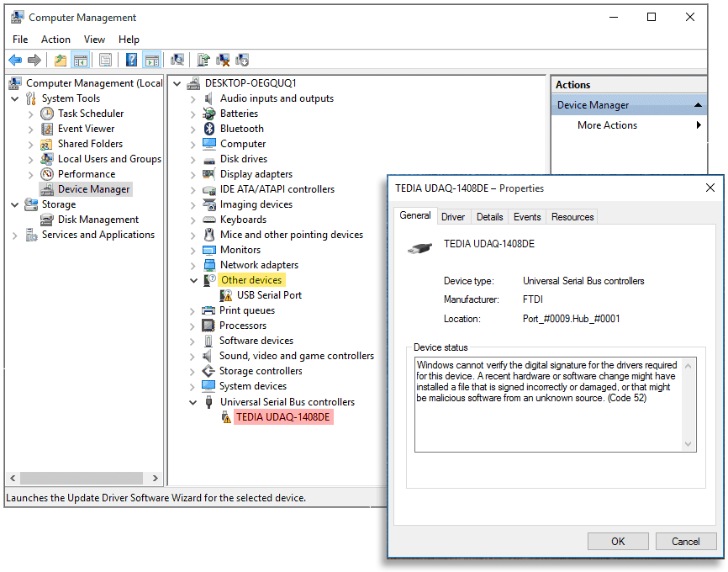
Task: Expand the Network adapters node
Action: pyautogui.click(x=193, y=265)
